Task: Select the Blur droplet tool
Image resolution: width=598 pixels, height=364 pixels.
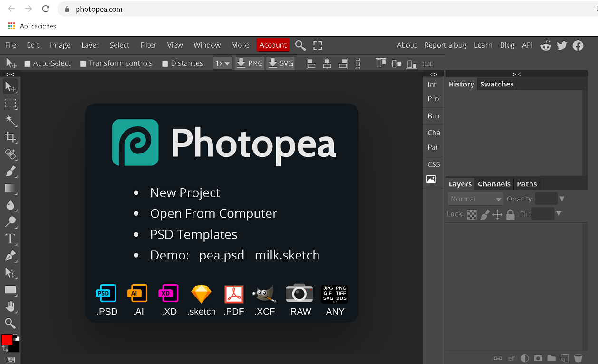Action: (10, 205)
